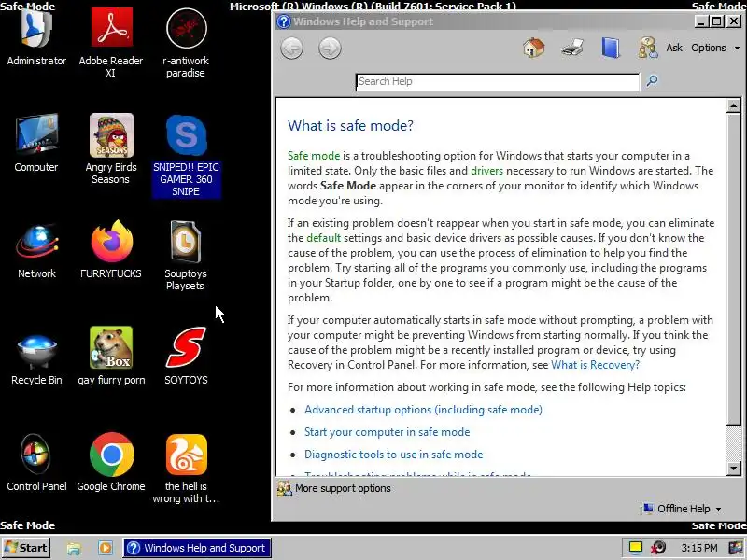Click the yellow tray notification icon
Viewport: 747px width, 560px height.
point(636,547)
